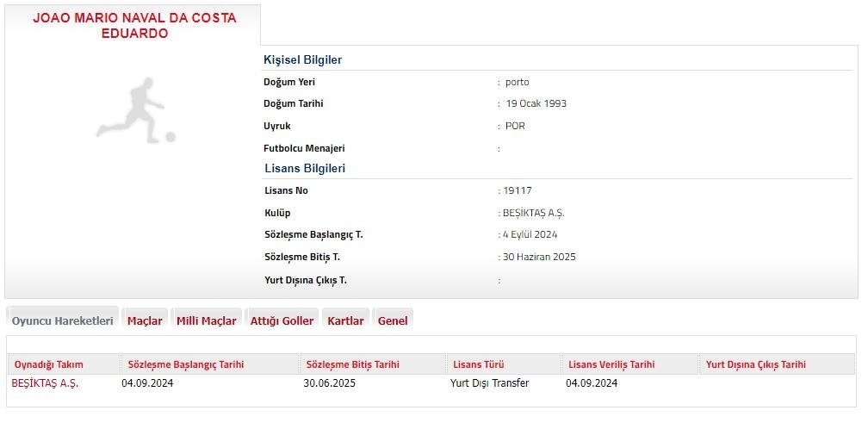Select the Lisans Türü column header
This screenshot has width=868, height=429.
(477, 364)
